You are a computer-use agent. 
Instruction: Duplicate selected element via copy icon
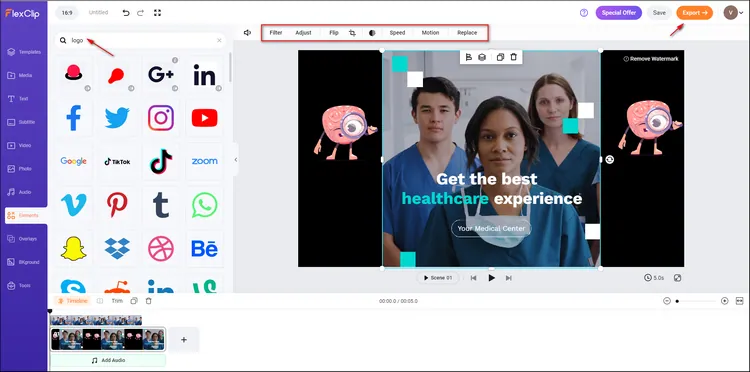pos(500,57)
